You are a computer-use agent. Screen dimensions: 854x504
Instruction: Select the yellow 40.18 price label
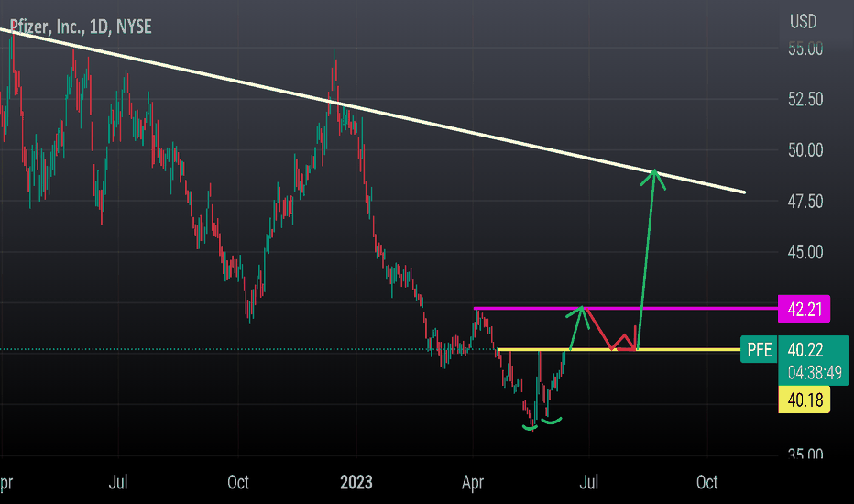tap(804, 400)
